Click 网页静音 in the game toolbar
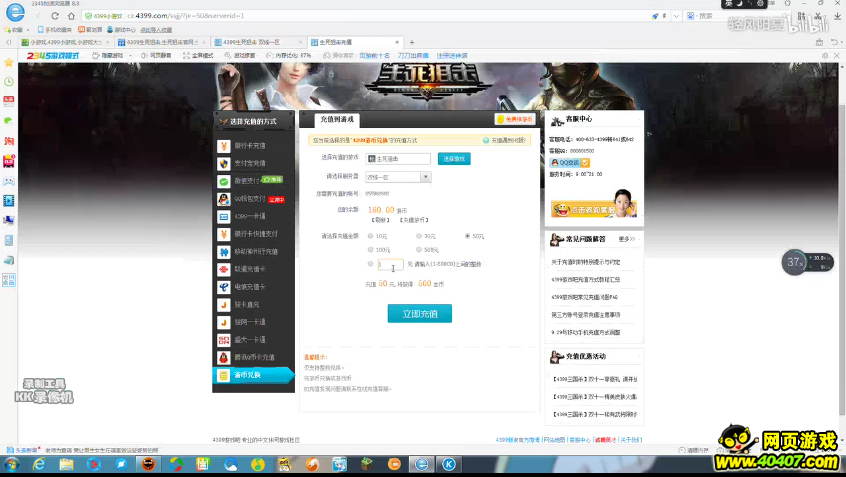 (156, 56)
